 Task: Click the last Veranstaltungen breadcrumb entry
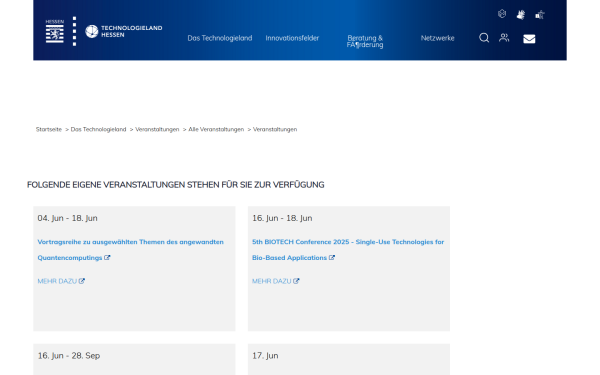(275, 129)
